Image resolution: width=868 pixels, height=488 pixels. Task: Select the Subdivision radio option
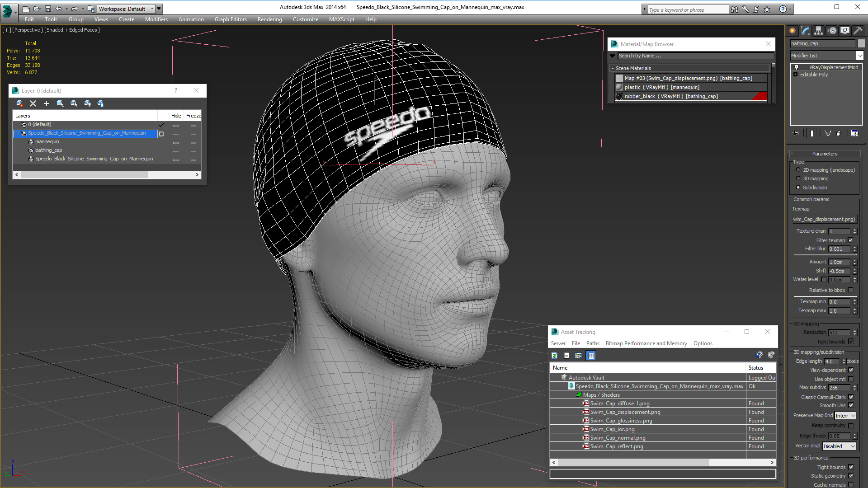pos(798,188)
